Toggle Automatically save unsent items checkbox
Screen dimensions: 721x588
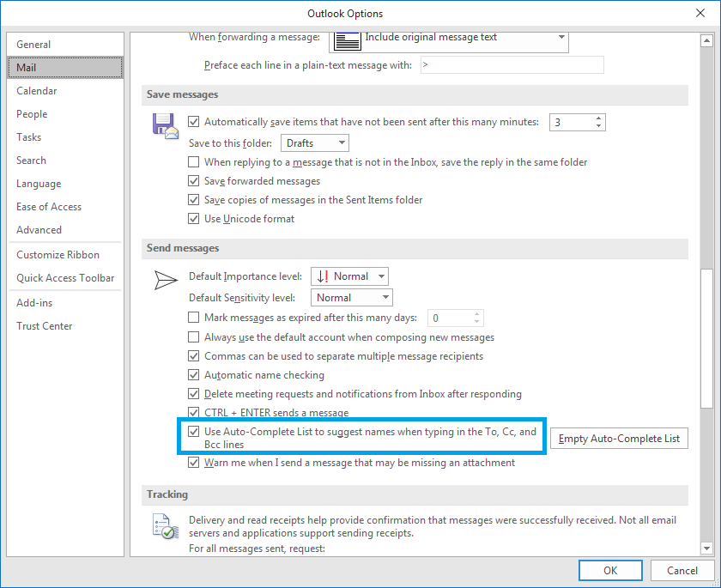click(194, 122)
